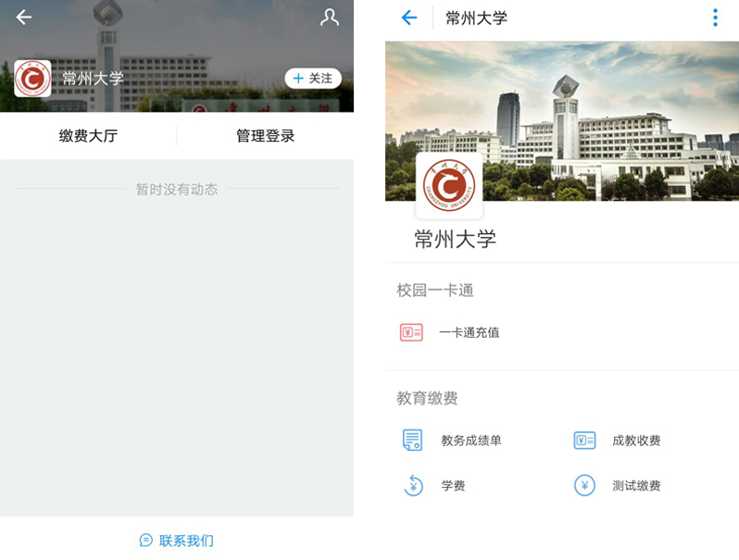Click the red 一卡通充值 card icon
739x560 pixels.
[411, 332]
